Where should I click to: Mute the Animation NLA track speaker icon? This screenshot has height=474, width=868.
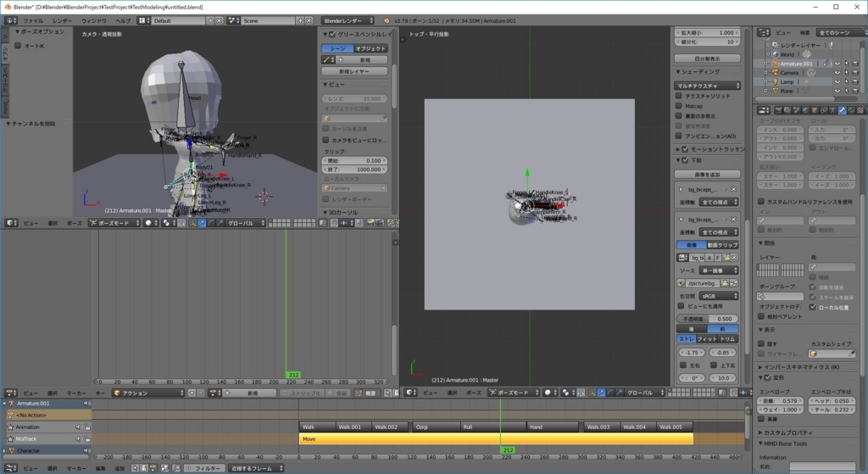tap(78, 427)
